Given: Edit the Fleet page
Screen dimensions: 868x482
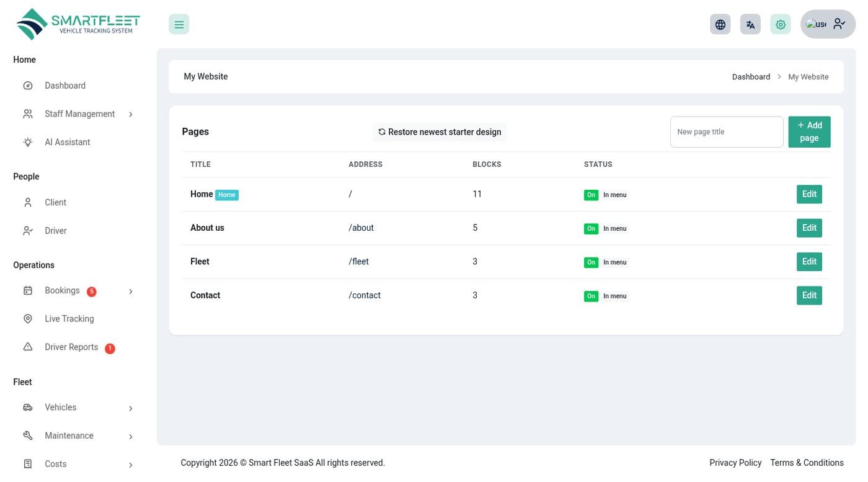Looking at the screenshot, I should 809,262.
